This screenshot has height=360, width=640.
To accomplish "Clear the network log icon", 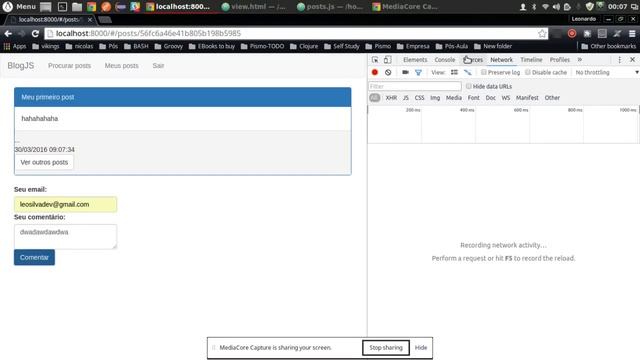I will click(388, 72).
